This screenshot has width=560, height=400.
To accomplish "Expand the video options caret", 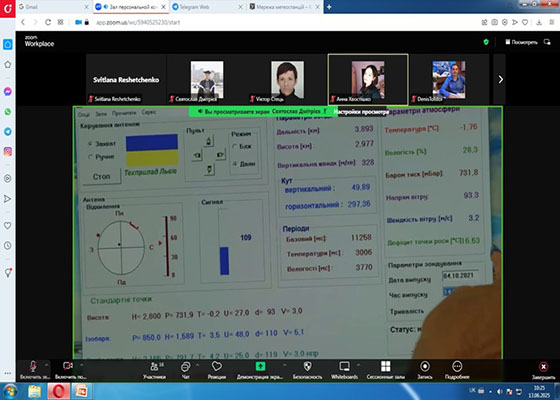I will [x=81, y=365].
